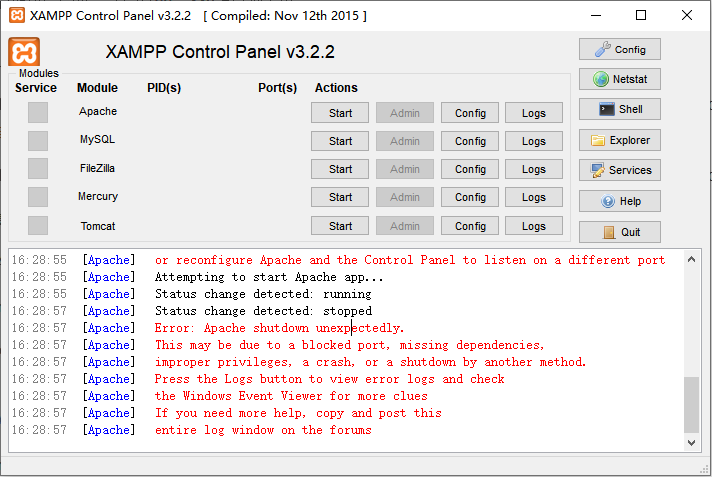The image size is (712, 477).
Task: Click the MySQL module name
Action: click(97, 139)
